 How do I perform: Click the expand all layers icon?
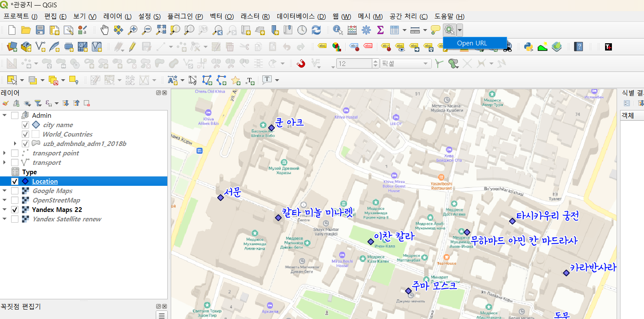pos(66,103)
